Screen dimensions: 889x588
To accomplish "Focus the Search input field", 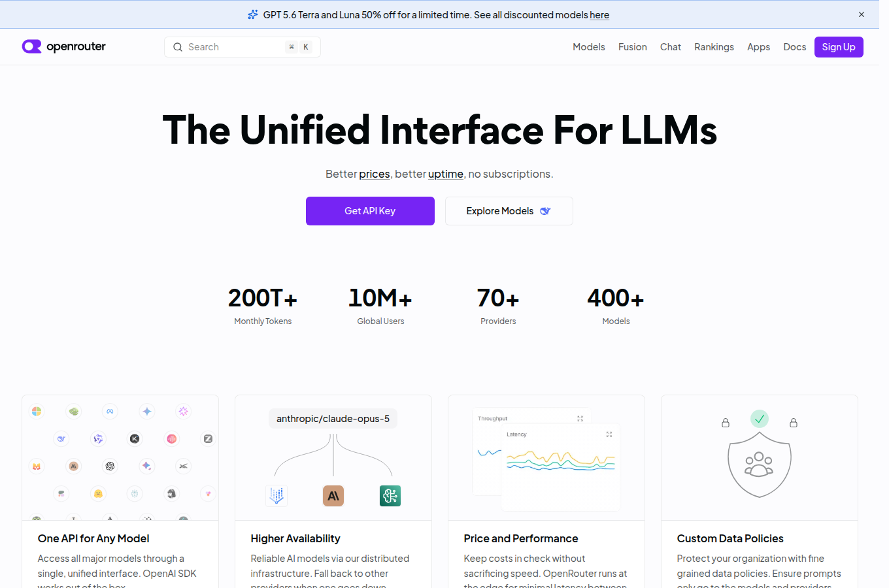I will pos(243,47).
